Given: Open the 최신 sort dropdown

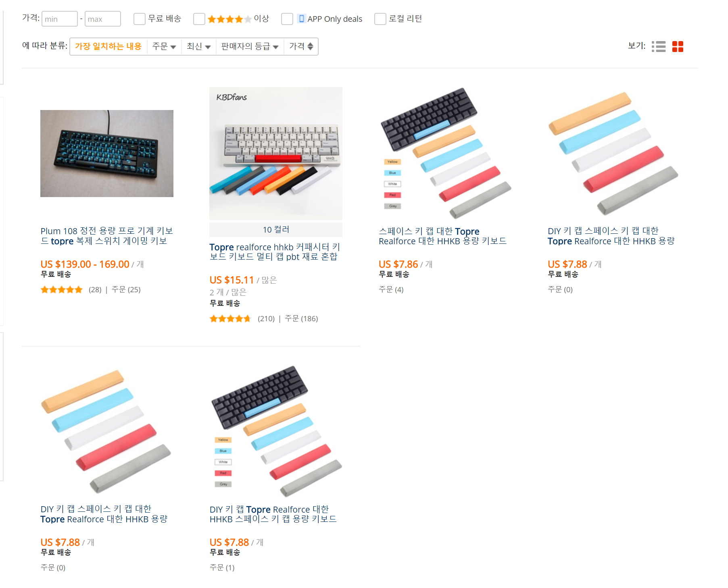Looking at the screenshot, I should point(199,46).
